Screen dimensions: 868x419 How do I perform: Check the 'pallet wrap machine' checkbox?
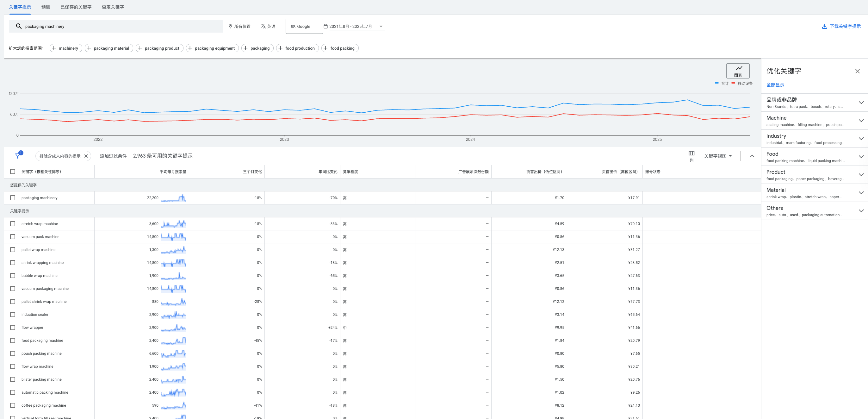click(x=13, y=250)
